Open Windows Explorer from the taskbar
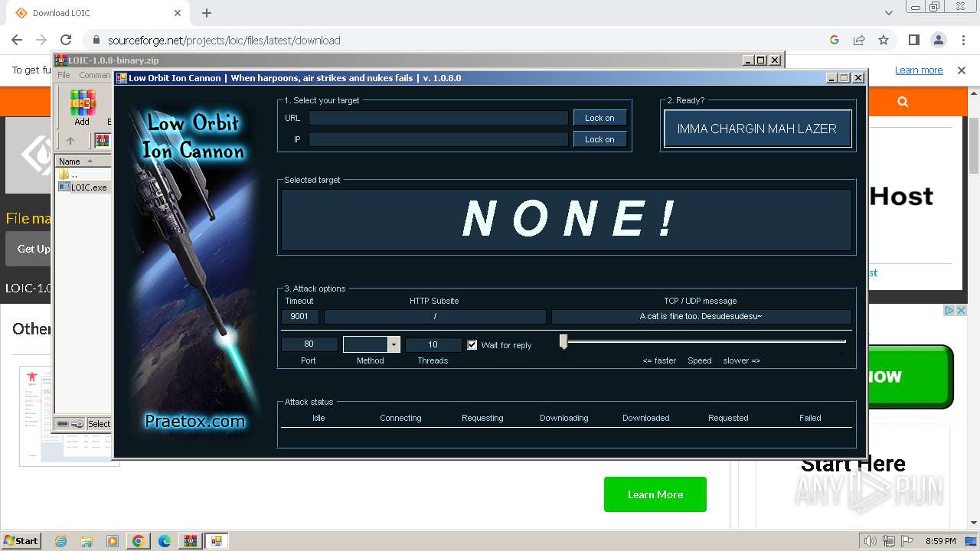The width and height of the screenshot is (980, 551). pyautogui.click(x=87, y=541)
